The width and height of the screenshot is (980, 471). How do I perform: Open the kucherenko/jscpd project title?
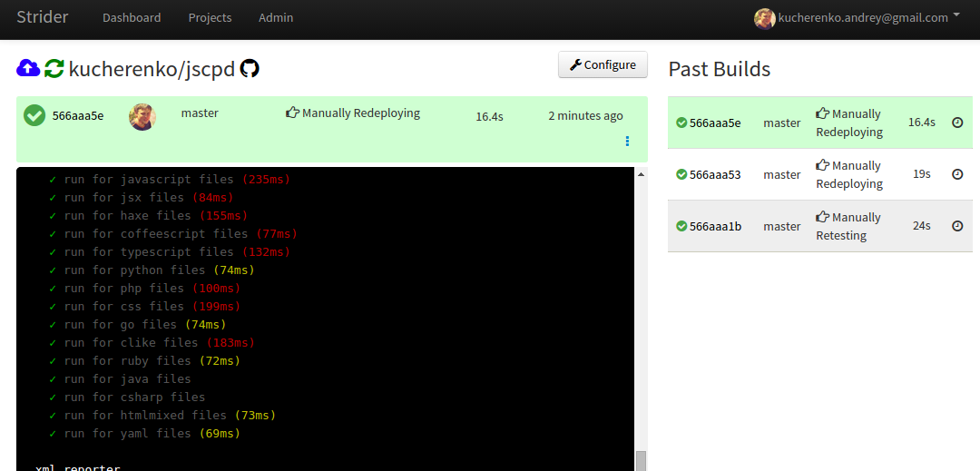(152, 69)
